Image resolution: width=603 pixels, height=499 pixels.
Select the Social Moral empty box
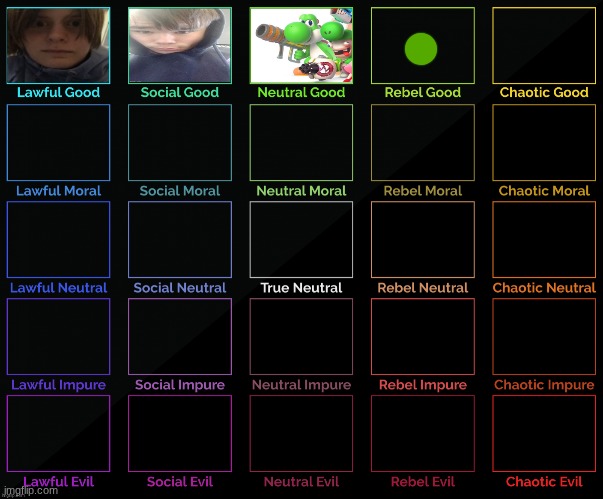tap(180, 142)
